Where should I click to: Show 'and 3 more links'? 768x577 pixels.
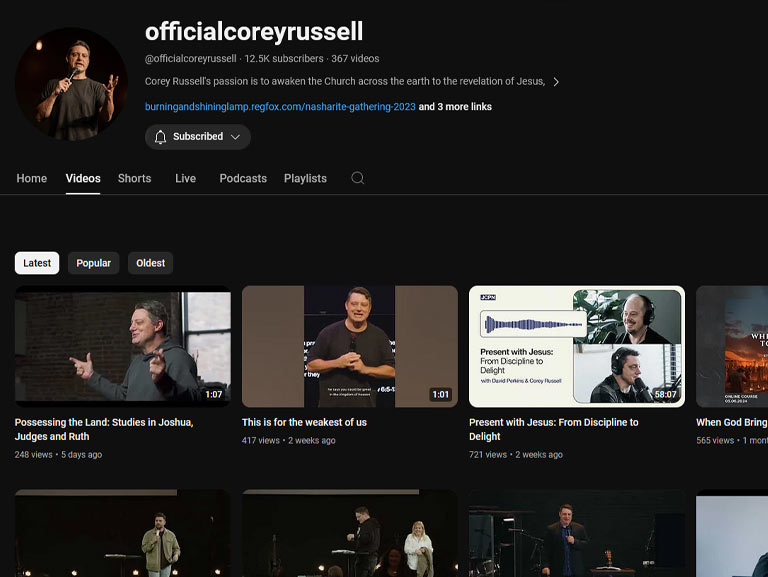(455, 107)
